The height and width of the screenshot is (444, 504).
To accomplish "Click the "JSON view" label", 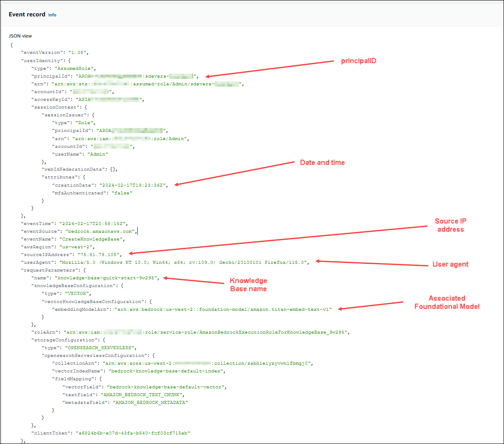I will coord(20,36).
